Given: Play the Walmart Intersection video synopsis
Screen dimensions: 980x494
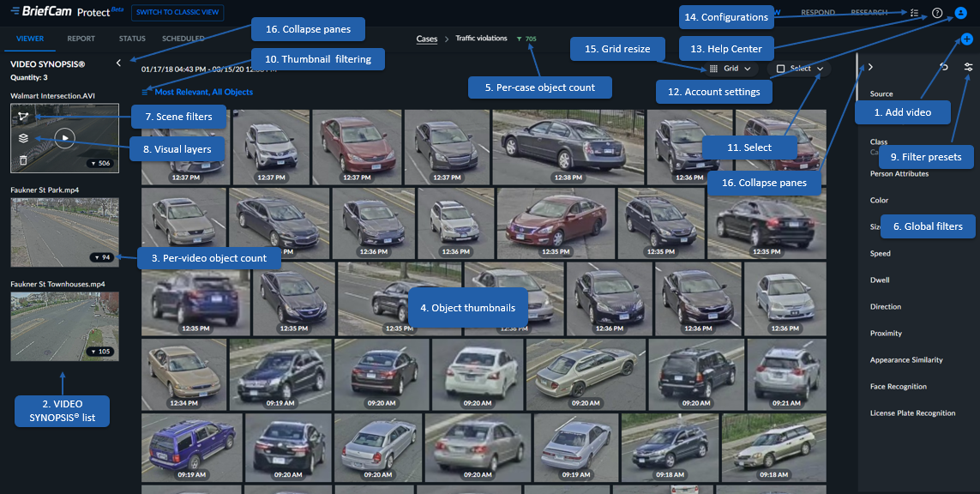Looking at the screenshot, I should click(x=64, y=138).
